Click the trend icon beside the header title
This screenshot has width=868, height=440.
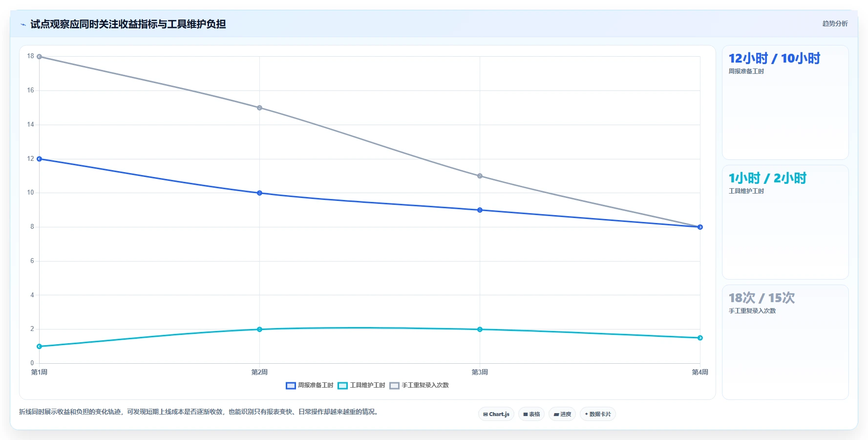pos(23,24)
